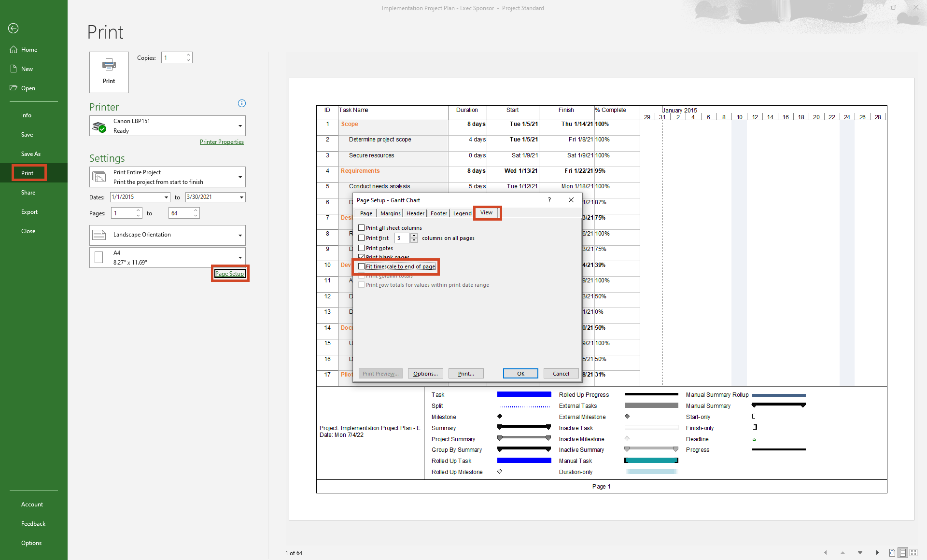
Task: Expand Canon LBP151 printer dropdown
Action: (x=240, y=126)
